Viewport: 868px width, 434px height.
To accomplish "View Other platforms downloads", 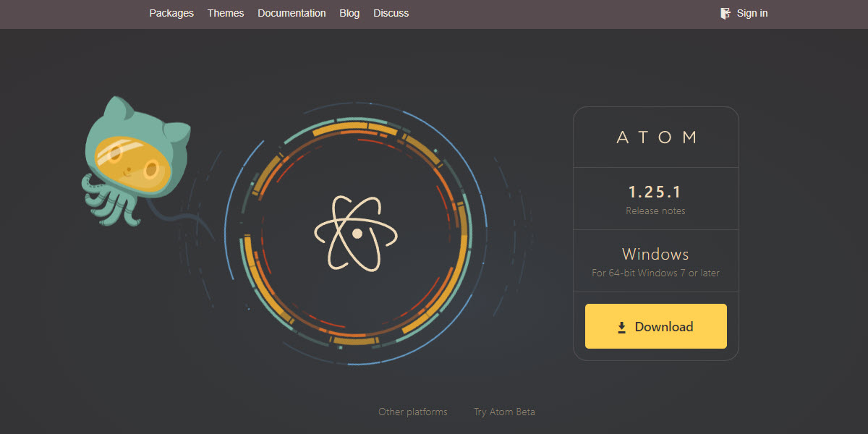I will click(x=412, y=411).
